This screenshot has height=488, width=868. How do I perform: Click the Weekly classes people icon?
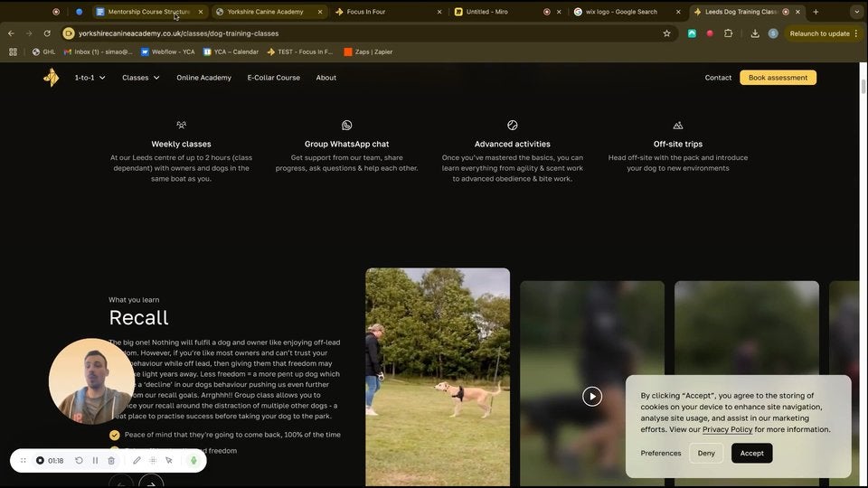point(181,125)
